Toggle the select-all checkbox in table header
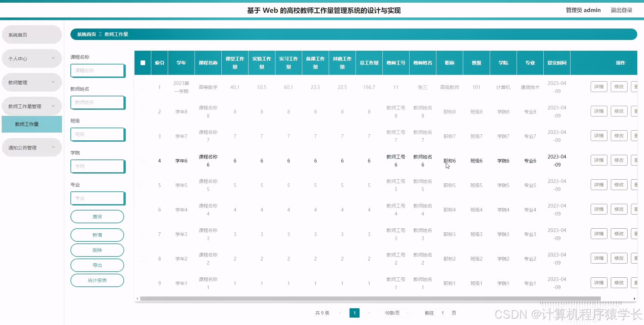The width and height of the screenshot is (644, 325). click(143, 62)
